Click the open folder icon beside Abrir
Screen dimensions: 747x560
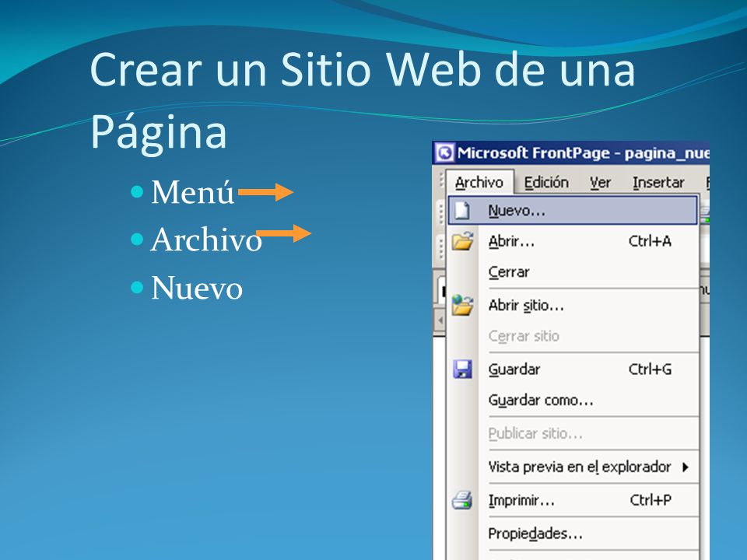462,241
